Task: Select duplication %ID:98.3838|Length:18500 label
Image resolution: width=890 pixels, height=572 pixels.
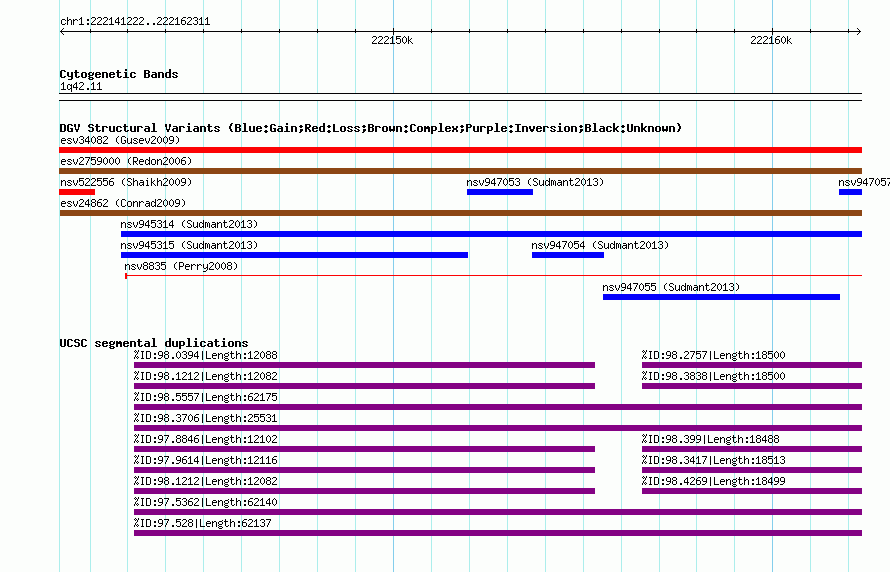Action: click(x=713, y=376)
